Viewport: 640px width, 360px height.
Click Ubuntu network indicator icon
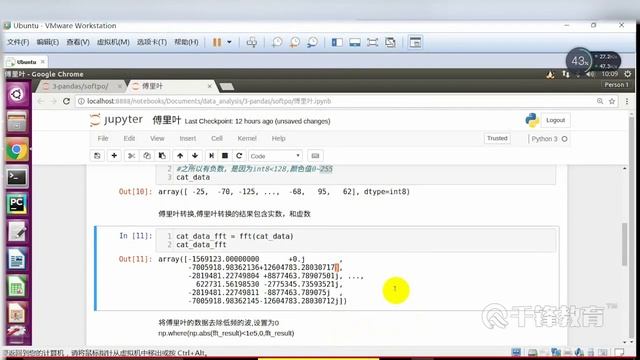566,74
